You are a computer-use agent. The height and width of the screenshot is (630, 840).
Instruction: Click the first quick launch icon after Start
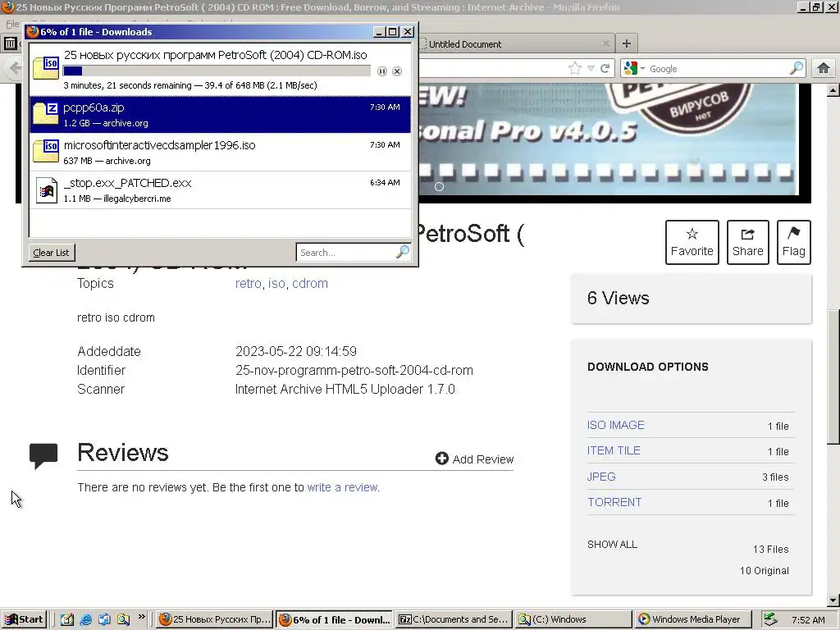coord(67,619)
